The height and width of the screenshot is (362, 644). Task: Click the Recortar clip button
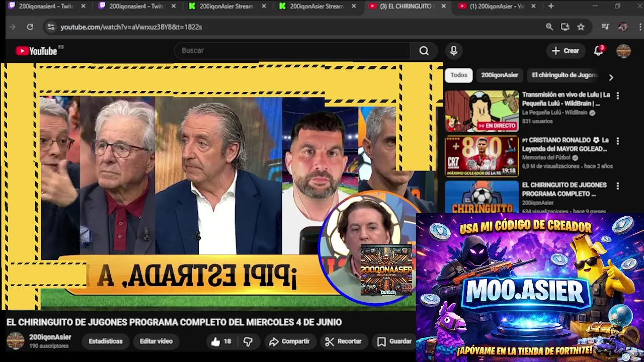(x=343, y=341)
